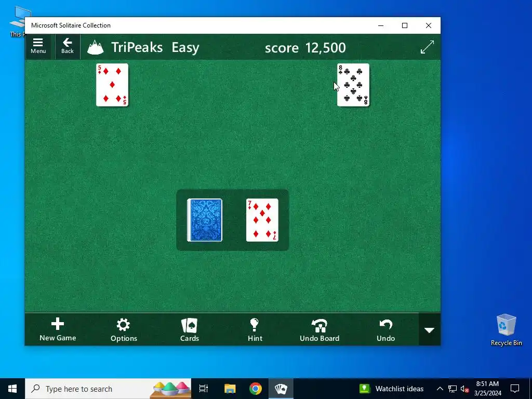This screenshot has width=532, height=399.
Task: Start a New Game
Action: point(58,329)
